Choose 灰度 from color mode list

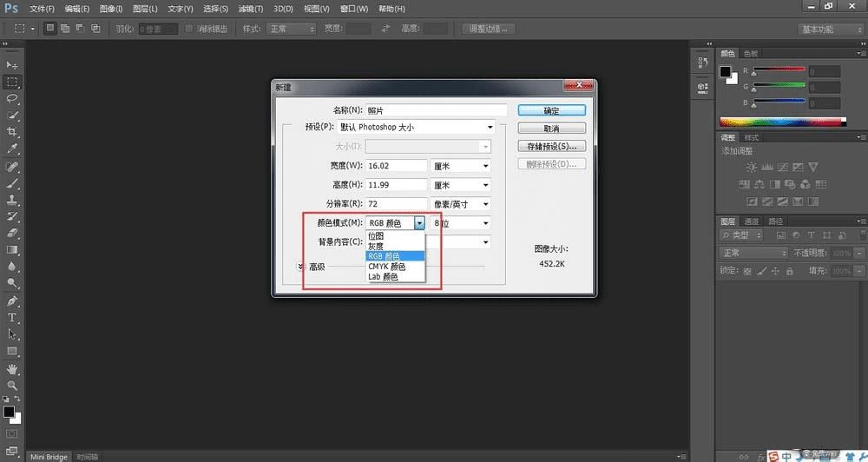395,246
